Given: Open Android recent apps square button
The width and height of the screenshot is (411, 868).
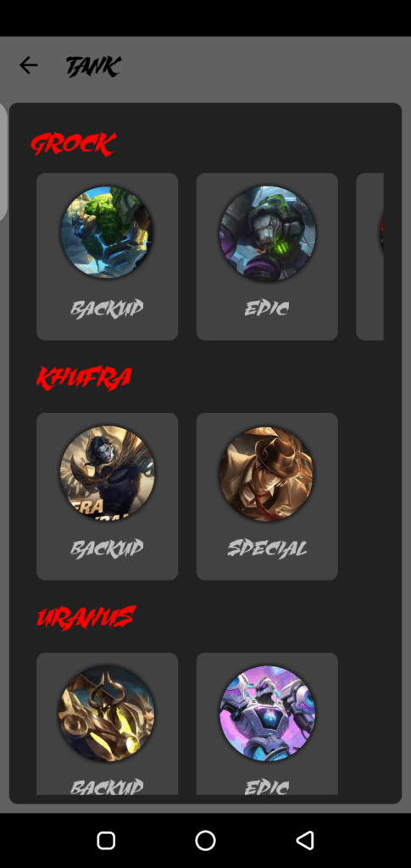Looking at the screenshot, I should pos(106,840).
